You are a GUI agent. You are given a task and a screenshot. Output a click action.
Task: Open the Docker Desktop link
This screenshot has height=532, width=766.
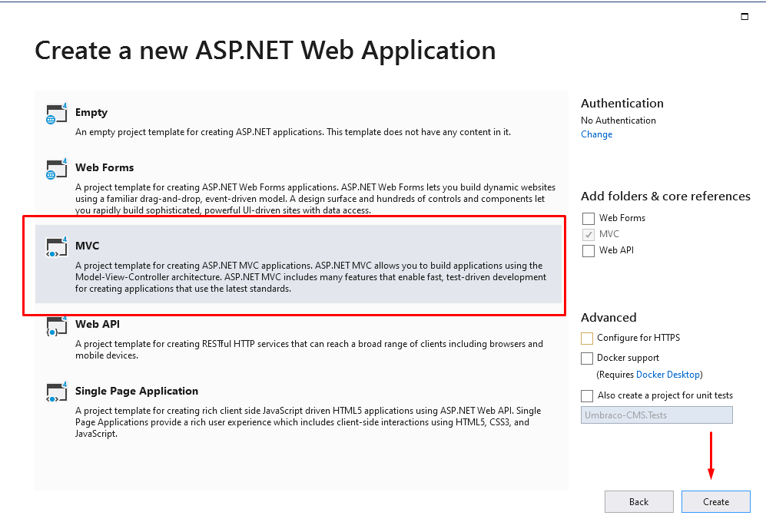click(x=668, y=375)
